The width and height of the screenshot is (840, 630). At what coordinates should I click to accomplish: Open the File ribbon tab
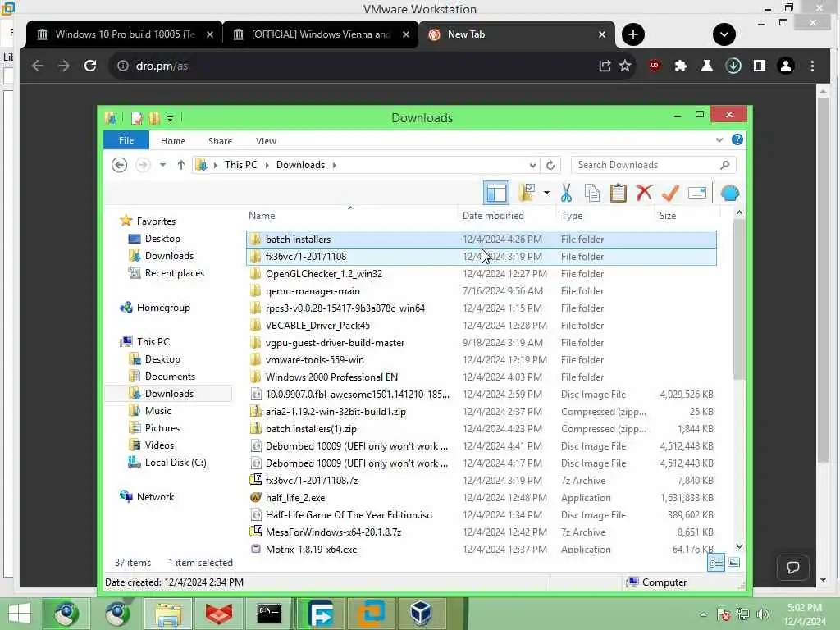click(126, 140)
